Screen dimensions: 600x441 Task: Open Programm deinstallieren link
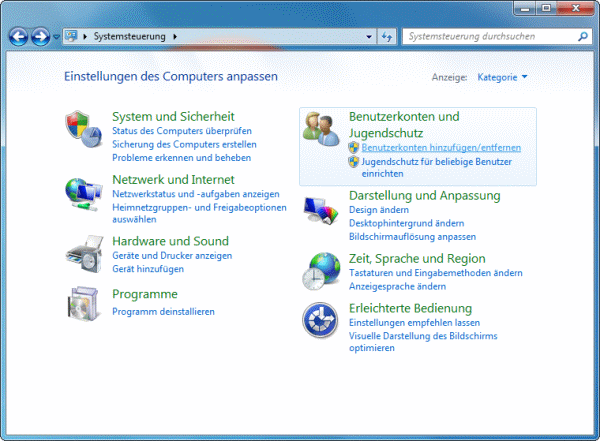[x=163, y=311]
